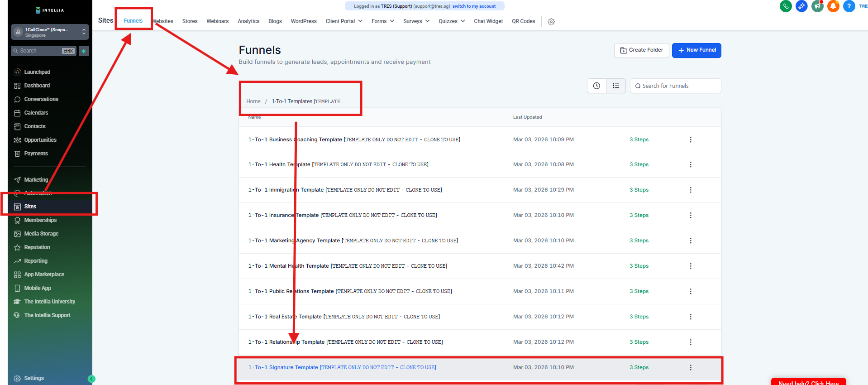Switch to list view icon
This screenshot has height=385, width=868.
click(x=616, y=86)
